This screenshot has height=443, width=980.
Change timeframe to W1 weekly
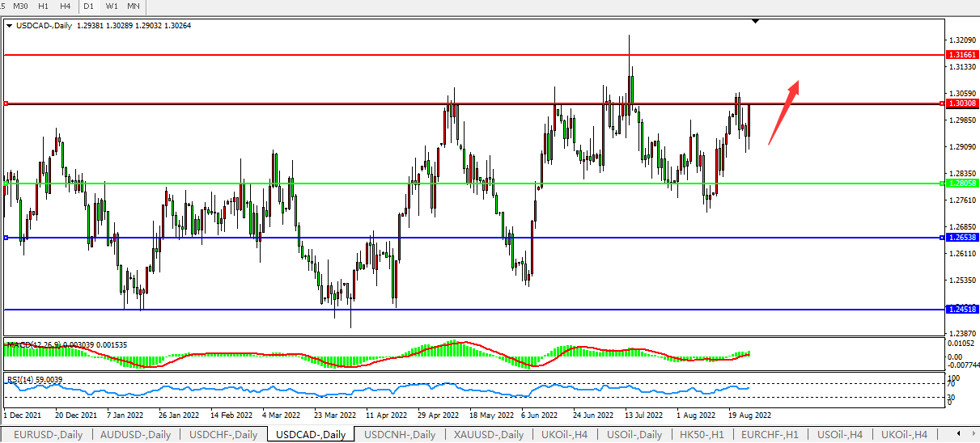(112, 6)
